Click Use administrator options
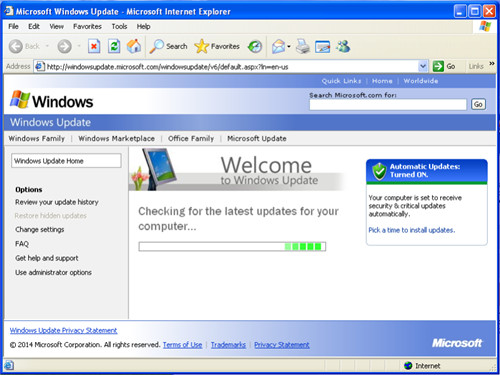This screenshot has height=375, width=500. (53, 272)
